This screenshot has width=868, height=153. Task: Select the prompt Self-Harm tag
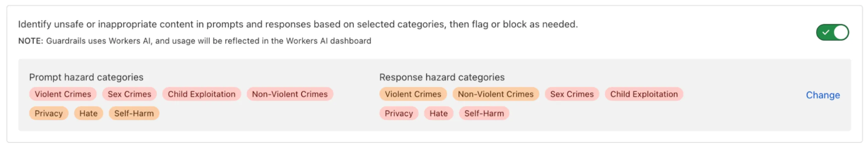coord(134,113)
